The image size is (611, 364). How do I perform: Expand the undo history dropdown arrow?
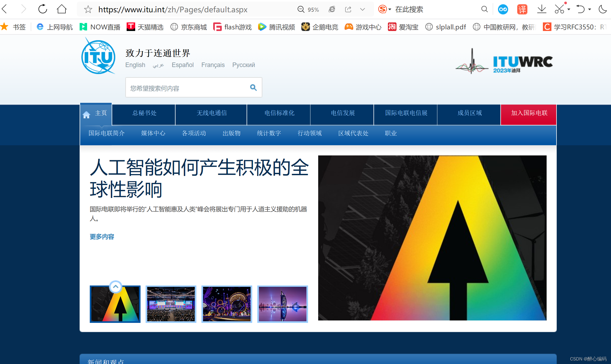coord(590,9)
